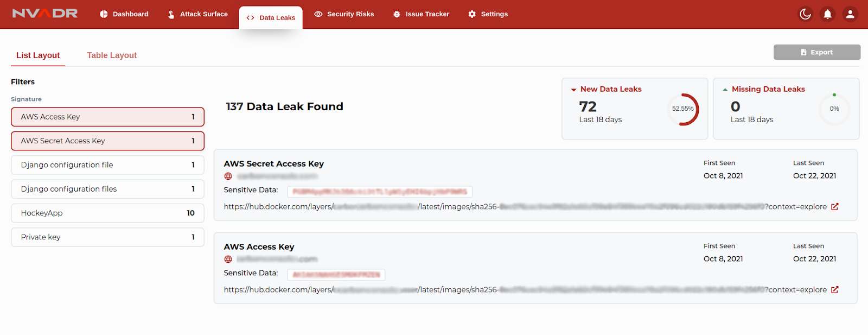Click the Settings gear icon

(x=472, y=14)
